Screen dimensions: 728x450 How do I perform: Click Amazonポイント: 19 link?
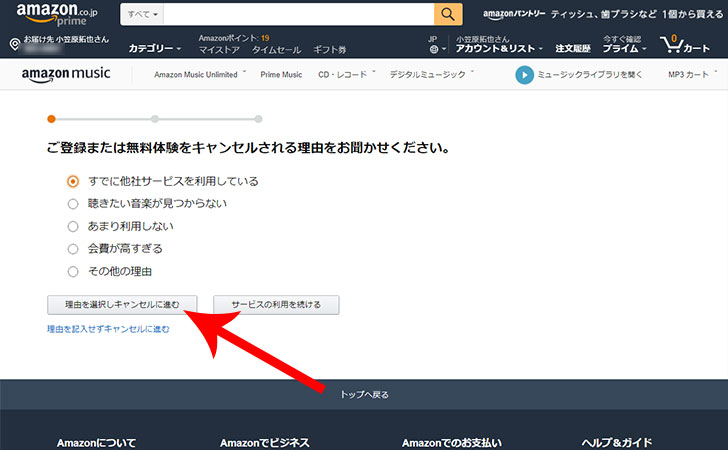tap(234, 38)
